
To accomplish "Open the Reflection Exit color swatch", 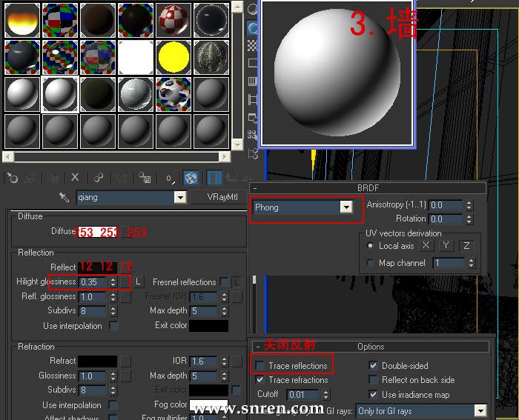I will tap(208, 325).
